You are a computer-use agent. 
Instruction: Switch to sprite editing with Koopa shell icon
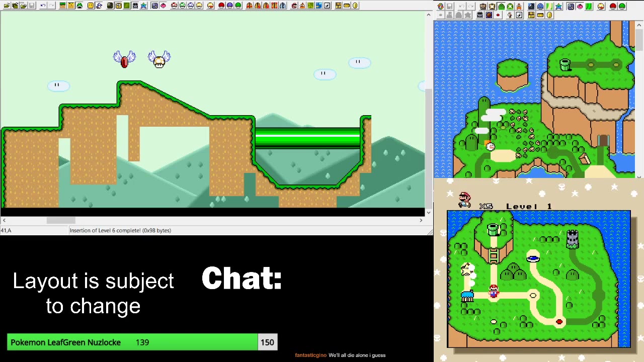click(x=79, y=6)
